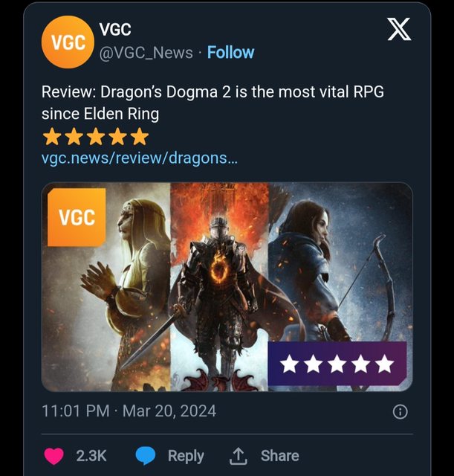454x476 pixels.
Task: Open the vgc.news/review/dragons link
Action: pos(140,158)
